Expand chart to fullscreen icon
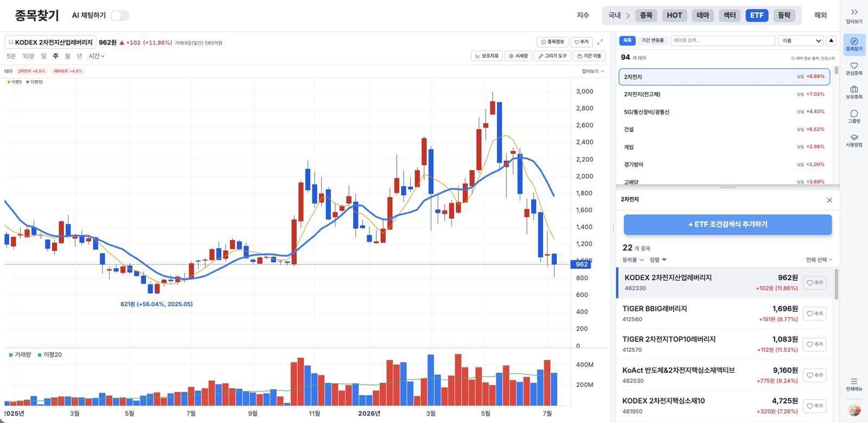868x423 pixels. point(600,42)
